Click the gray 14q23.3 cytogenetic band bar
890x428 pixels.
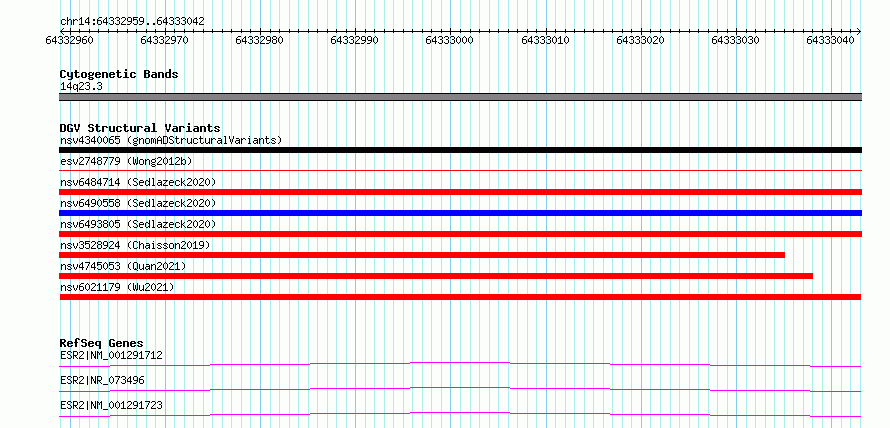point(460,96)
